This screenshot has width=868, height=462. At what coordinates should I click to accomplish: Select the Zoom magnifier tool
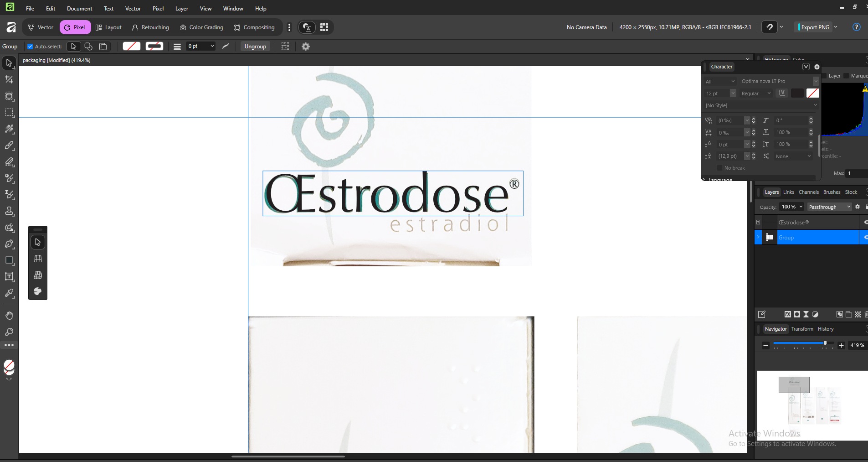click(9, 332)
